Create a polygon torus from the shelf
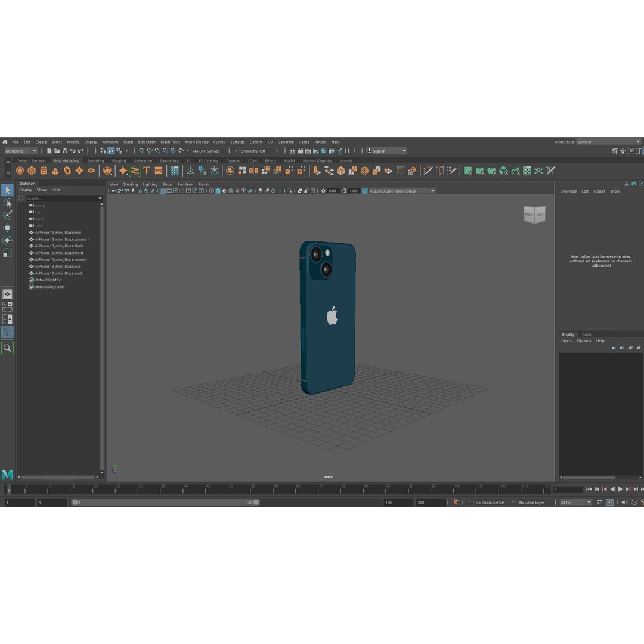The height and width of the screenshot is (644, 644). point(67,171)
